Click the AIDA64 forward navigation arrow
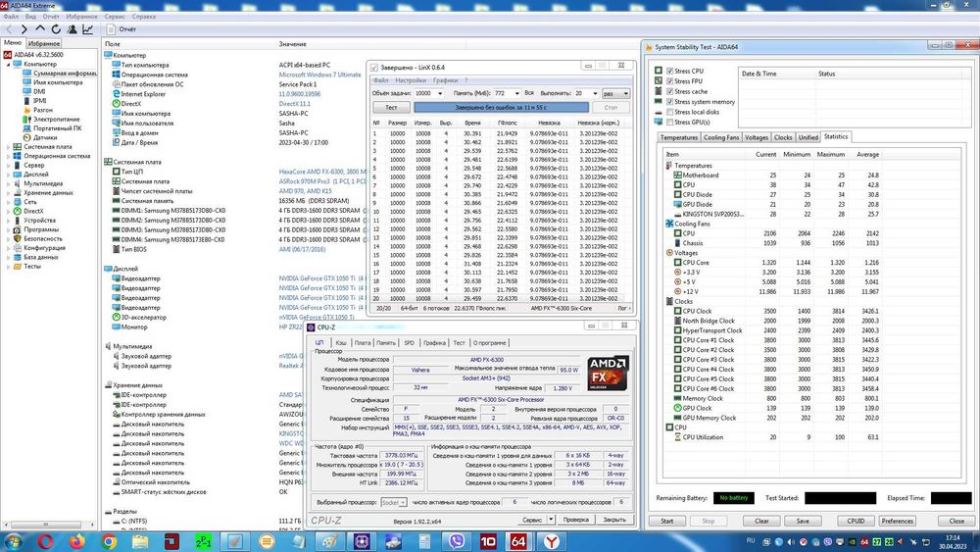 (24, 29)
